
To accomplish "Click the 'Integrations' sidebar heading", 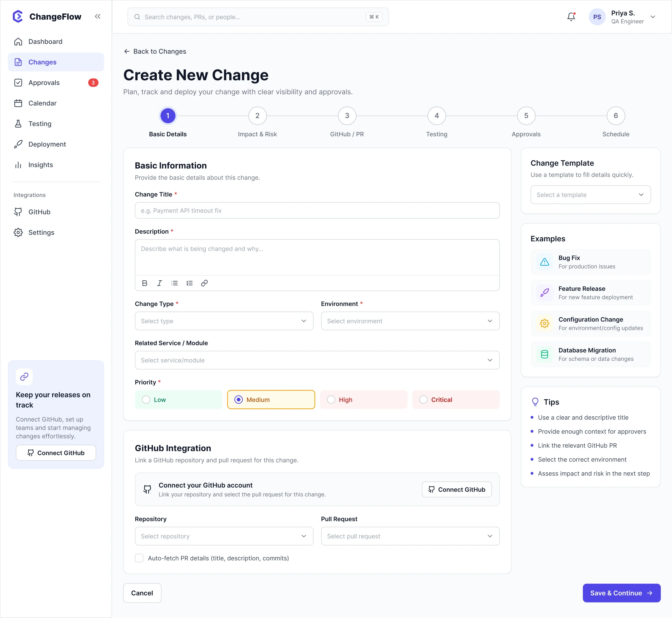I will click(30, 195).
